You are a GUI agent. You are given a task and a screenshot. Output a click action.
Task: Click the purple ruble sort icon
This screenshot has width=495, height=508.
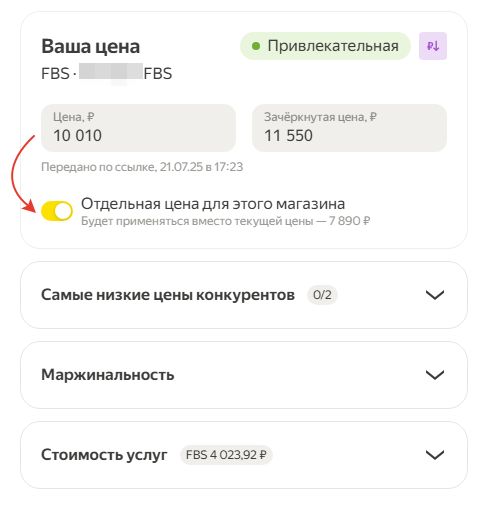[432, 46]
